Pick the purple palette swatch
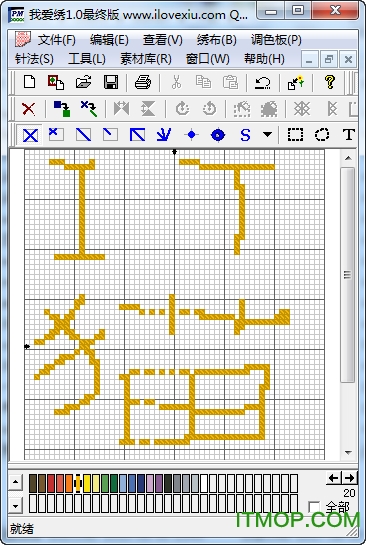The width and height of the screenshot is (366, 545). point(159,483)
